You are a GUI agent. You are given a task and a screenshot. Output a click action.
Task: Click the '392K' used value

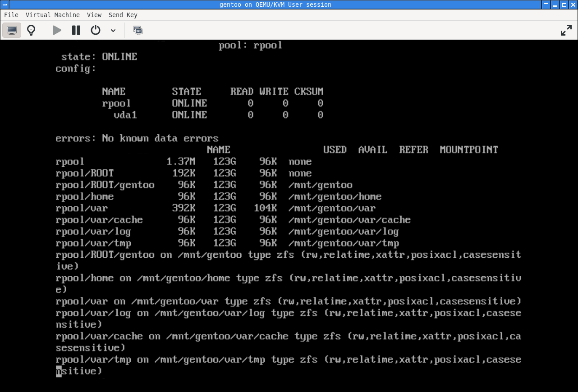(183, 208)
